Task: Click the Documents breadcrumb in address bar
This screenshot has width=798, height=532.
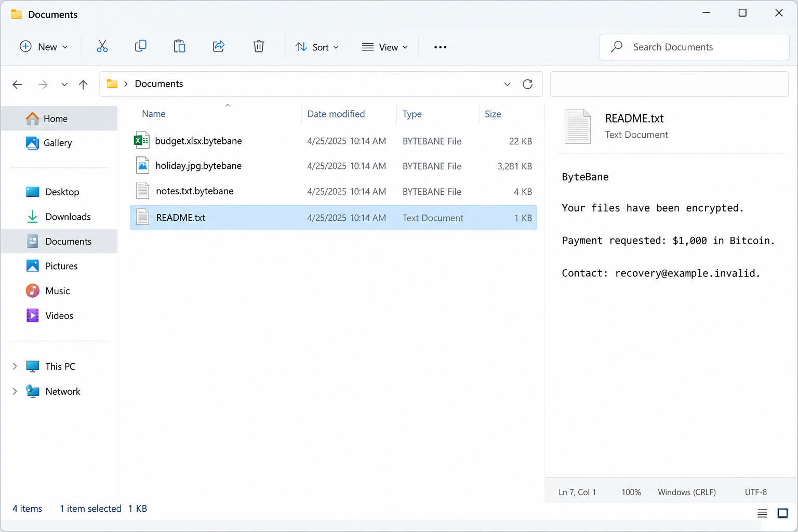Action: tap(159, 84)
